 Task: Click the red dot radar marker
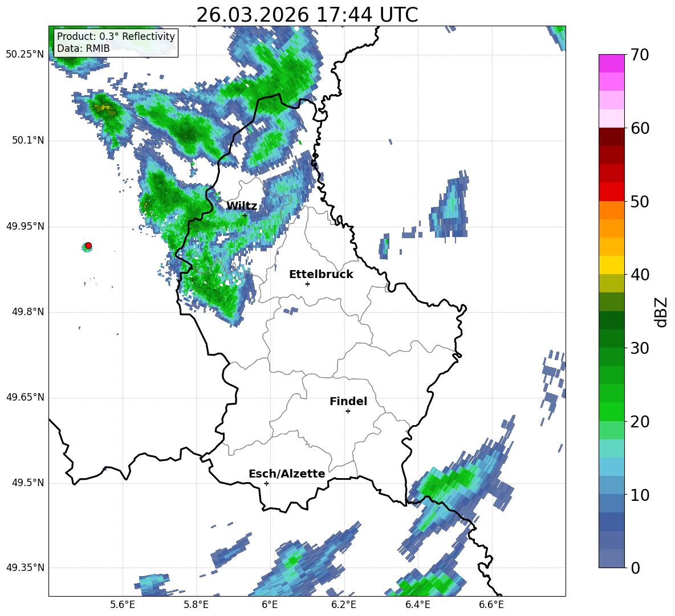88,246
